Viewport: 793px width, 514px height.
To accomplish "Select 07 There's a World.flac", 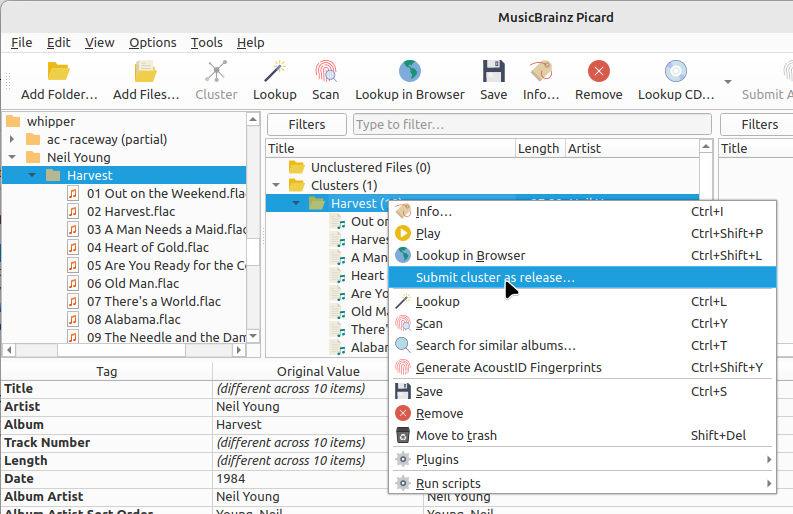I will (154, 302).
